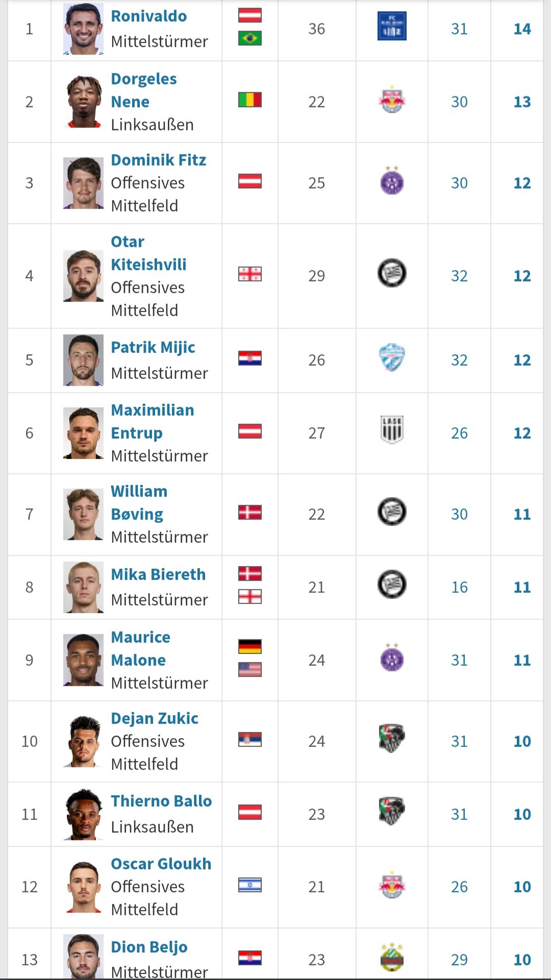
Task: Open Ronivaldo's 14 goals detail
Action: pyautogui.click(x=522, y=29)
